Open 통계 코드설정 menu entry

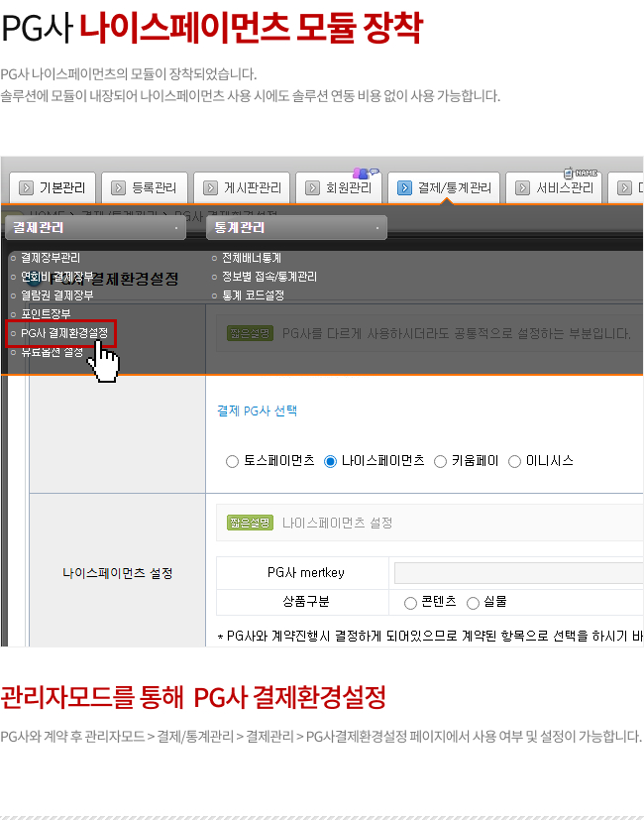(252, 295)
